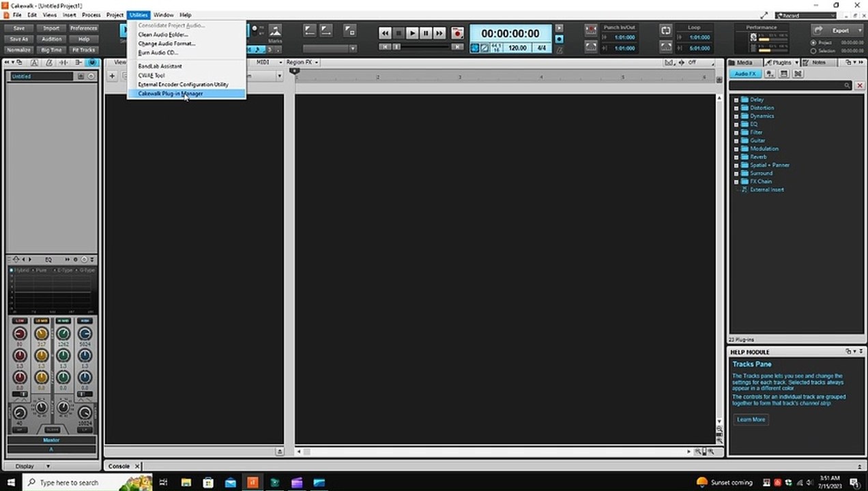Screen dimensions: 868x491
Task: Switch to the Console tab
Action: tap(119, 466)
